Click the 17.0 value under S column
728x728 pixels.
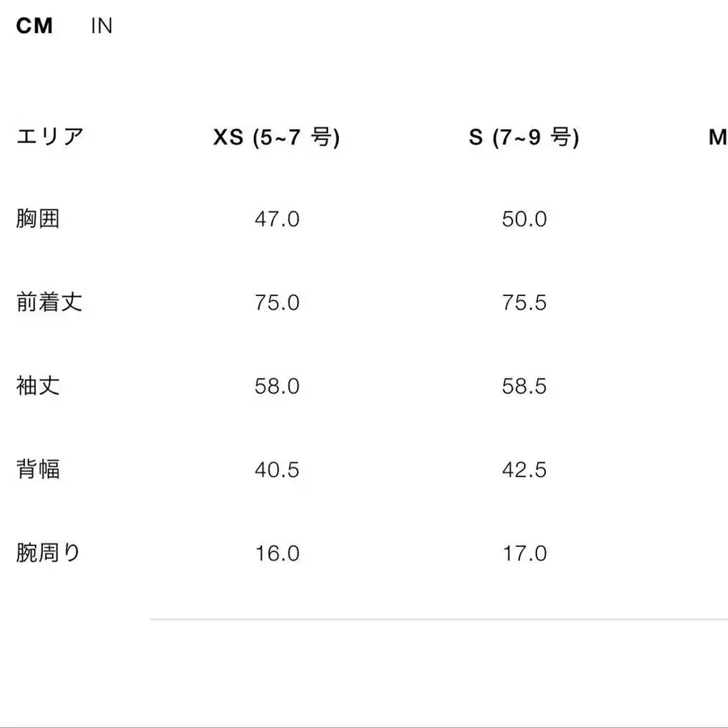[524, 554]
